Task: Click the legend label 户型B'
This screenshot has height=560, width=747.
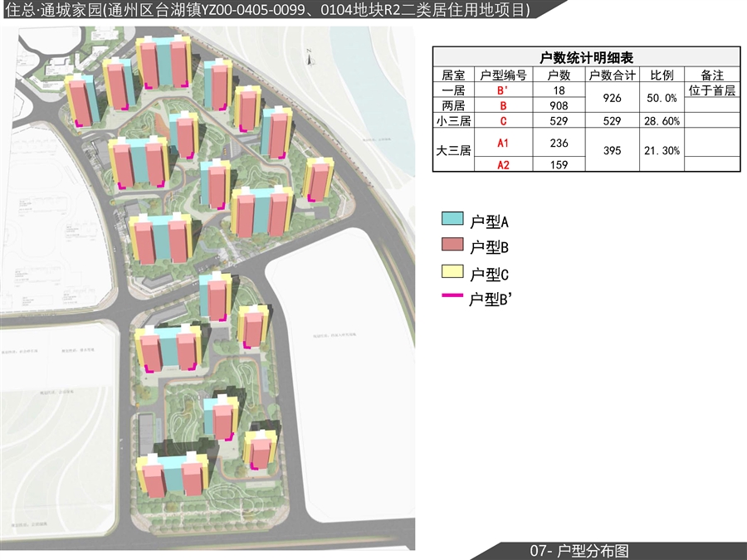Action: [491, 299]
